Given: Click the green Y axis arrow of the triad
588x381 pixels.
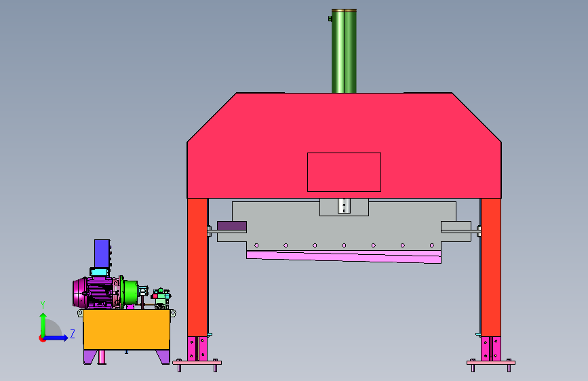Looking at the screenshot, I should [43, 324].
